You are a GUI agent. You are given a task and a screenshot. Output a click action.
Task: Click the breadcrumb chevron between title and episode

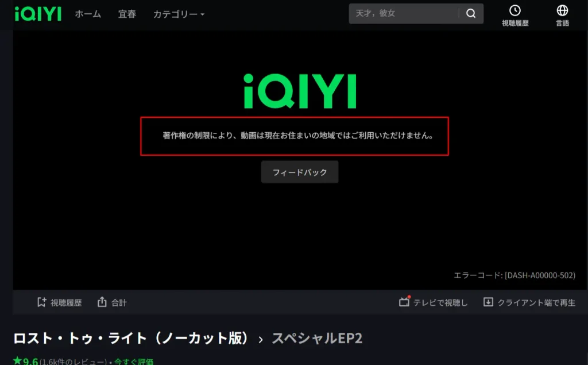pyautogui.click(x=261, y=340)
